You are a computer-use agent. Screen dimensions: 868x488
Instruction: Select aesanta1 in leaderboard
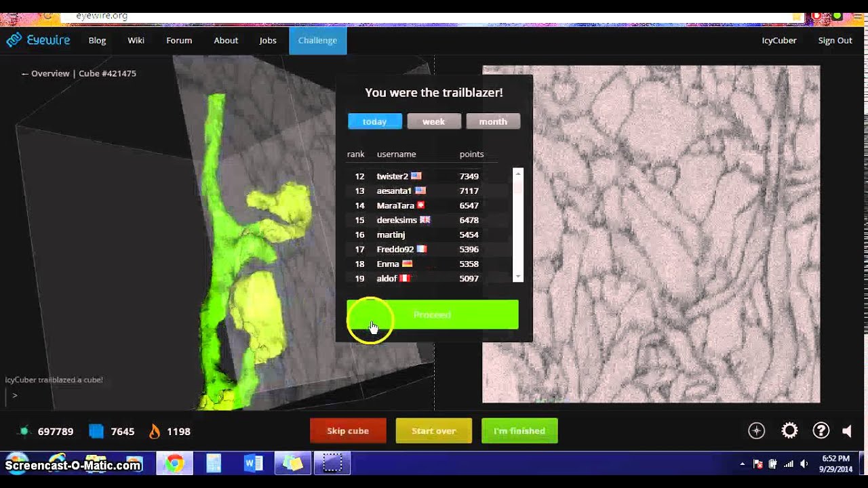click(x=394, y=191)
